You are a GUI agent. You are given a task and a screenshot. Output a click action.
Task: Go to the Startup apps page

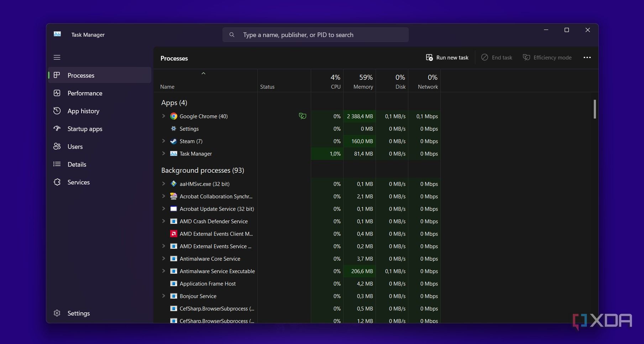100,129
